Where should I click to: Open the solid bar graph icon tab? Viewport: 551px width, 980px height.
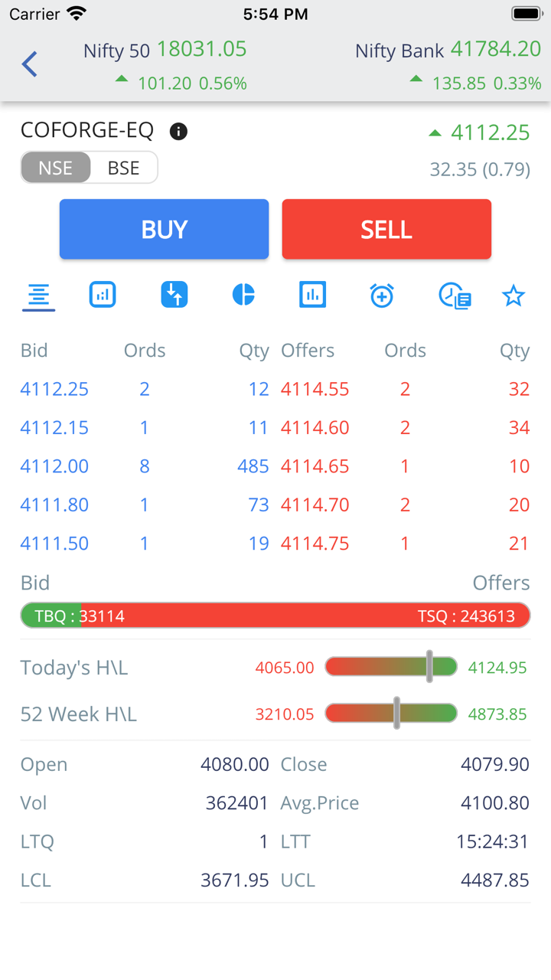pyautogui.click(x=312, y=295)
